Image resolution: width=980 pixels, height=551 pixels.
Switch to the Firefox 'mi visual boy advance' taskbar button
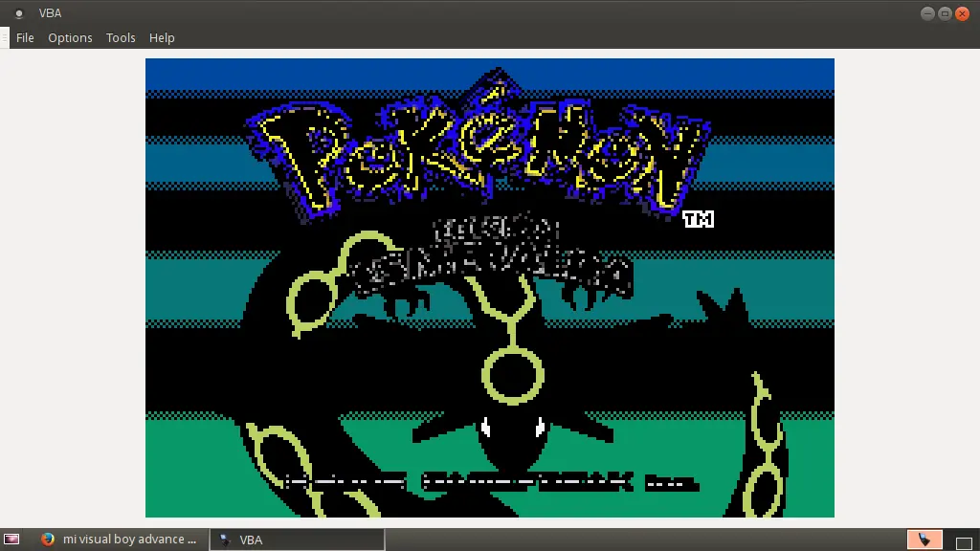click(119, 540)
